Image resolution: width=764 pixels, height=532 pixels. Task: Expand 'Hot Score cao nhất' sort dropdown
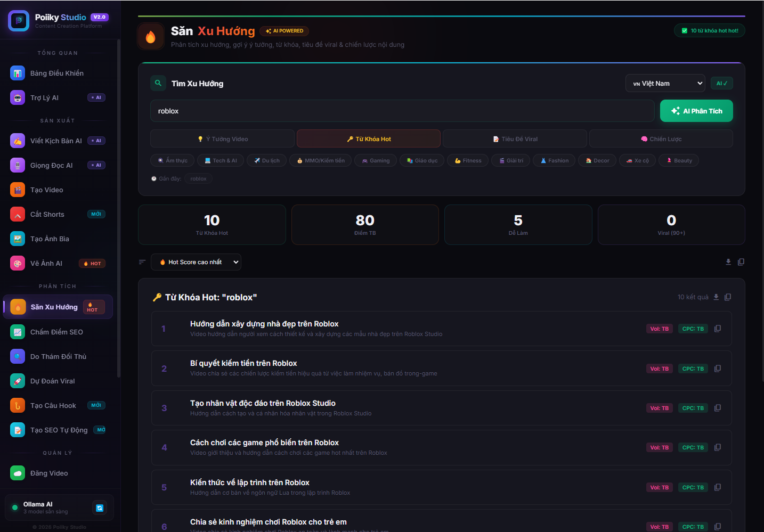pyautogui.click(x=196, y=262)
